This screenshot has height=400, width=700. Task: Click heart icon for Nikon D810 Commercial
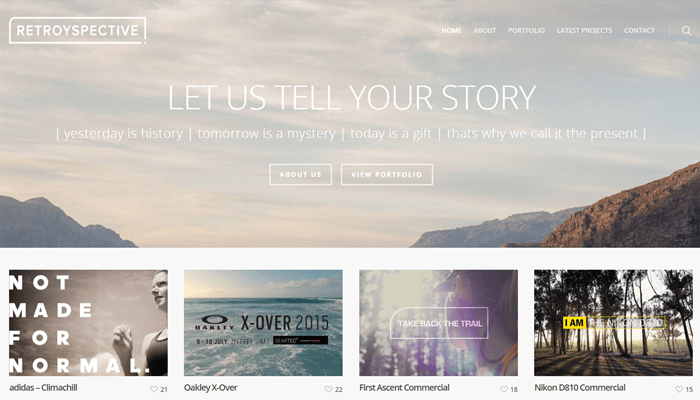tap(679, 389)
